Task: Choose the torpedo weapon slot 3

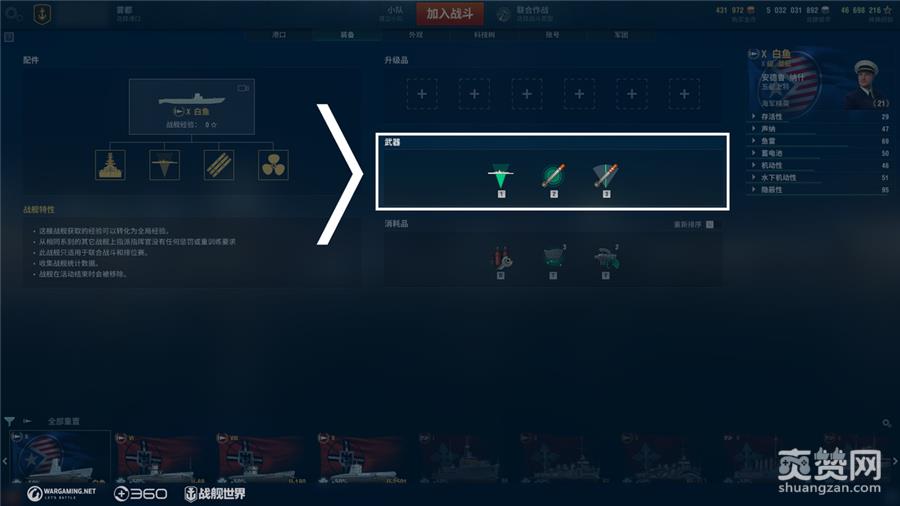Action: pos(606,176)
